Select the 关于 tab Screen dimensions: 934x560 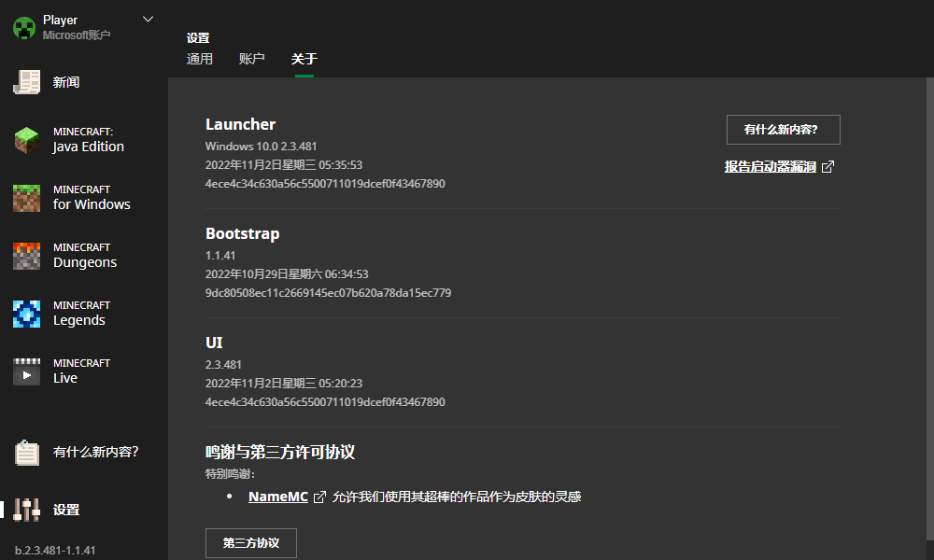(304, 59)
